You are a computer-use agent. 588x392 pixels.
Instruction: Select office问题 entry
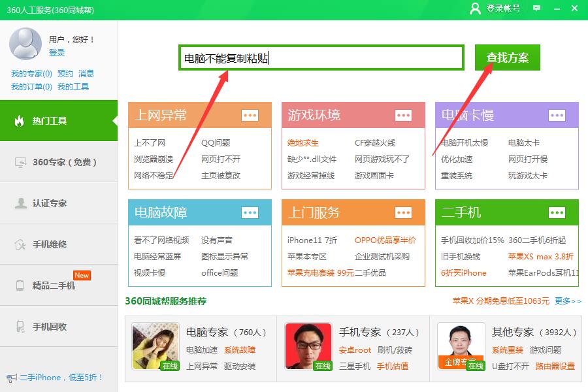(220, 272)
